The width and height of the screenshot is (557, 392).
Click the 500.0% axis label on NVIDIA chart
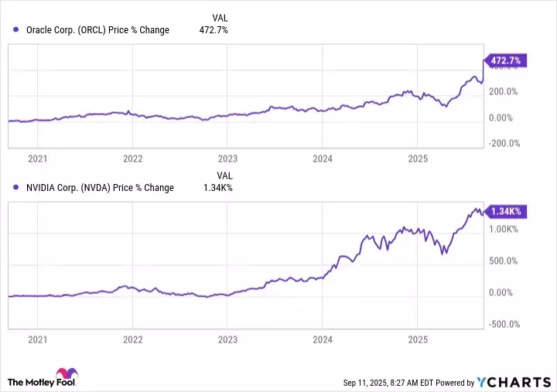[503, 261]
